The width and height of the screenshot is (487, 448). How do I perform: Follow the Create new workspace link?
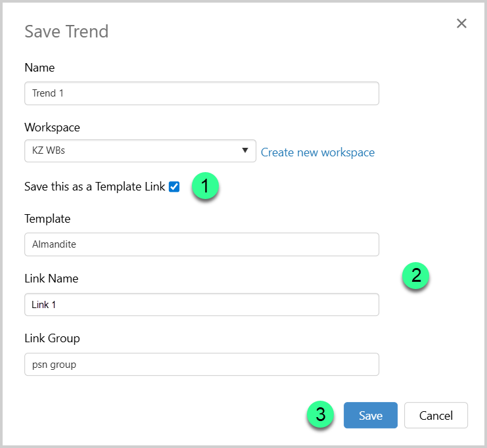point(317,152)
